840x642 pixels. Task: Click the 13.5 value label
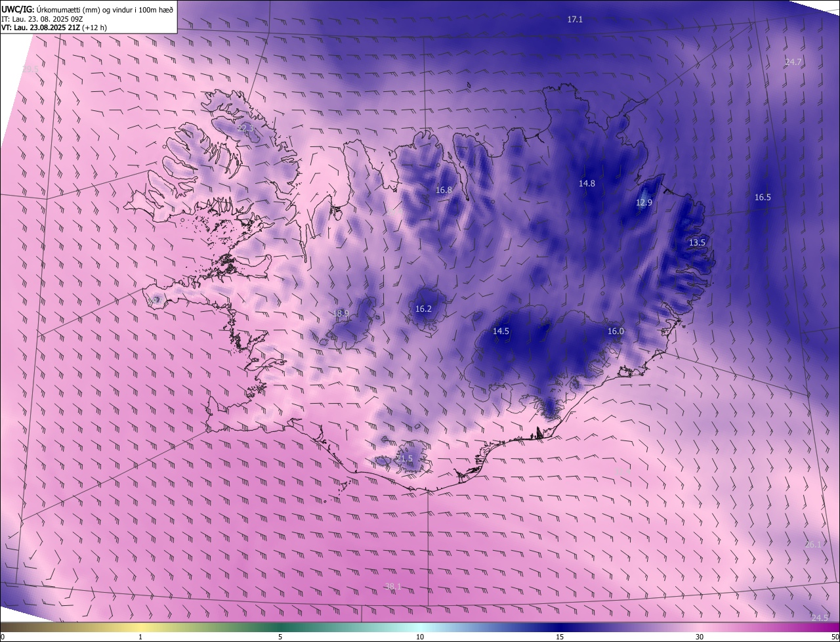pos(697,243)
